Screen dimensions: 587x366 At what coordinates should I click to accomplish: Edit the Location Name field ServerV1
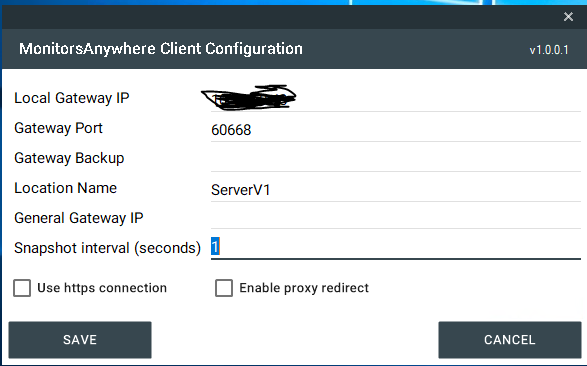[x=396, y=189]
